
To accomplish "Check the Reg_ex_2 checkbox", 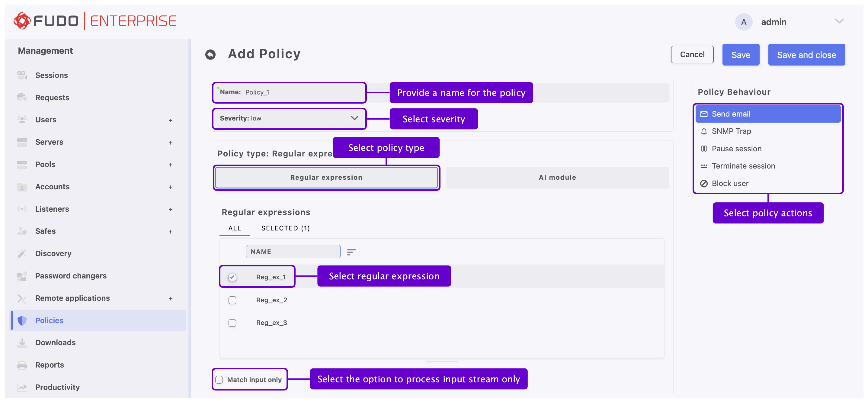I will click(x=232, y=300).
